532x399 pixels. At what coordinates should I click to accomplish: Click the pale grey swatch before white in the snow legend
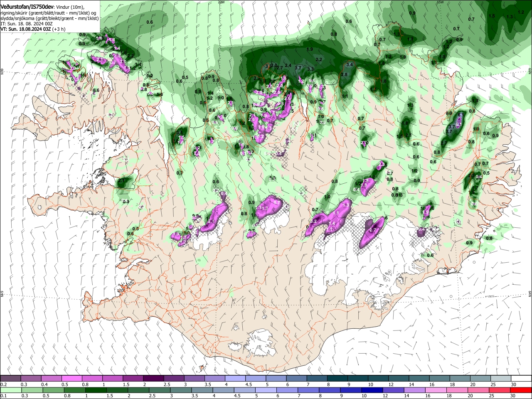point(501,379)
